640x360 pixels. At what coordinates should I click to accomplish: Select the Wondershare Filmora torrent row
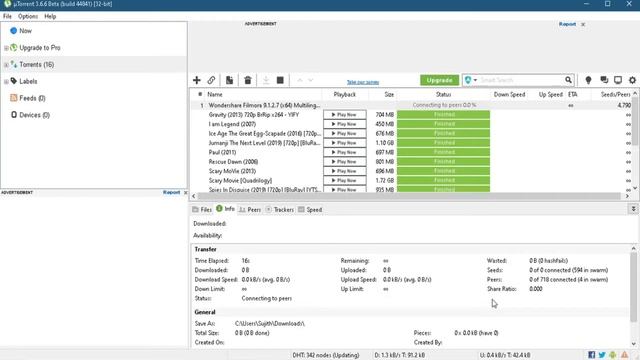point(412,105)
